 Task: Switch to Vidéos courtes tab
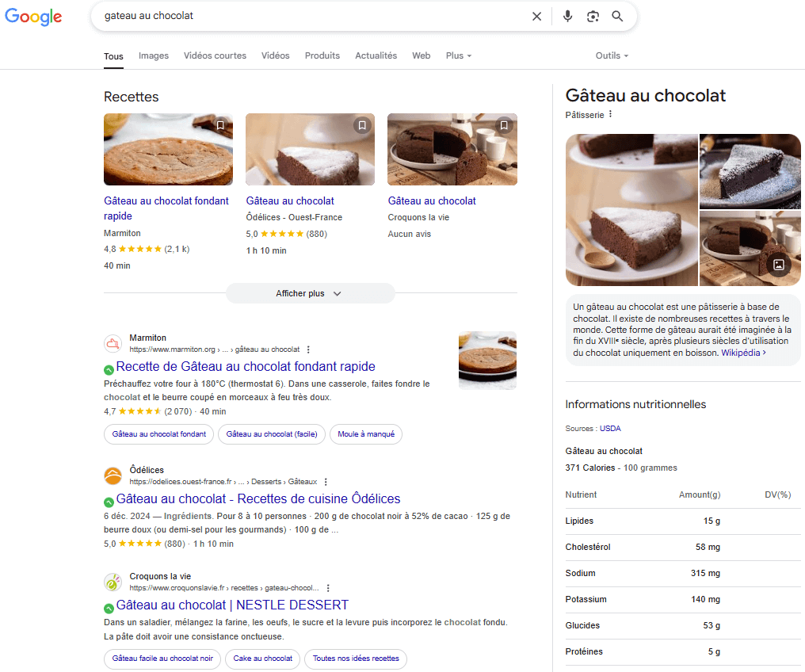pos(215,55)
